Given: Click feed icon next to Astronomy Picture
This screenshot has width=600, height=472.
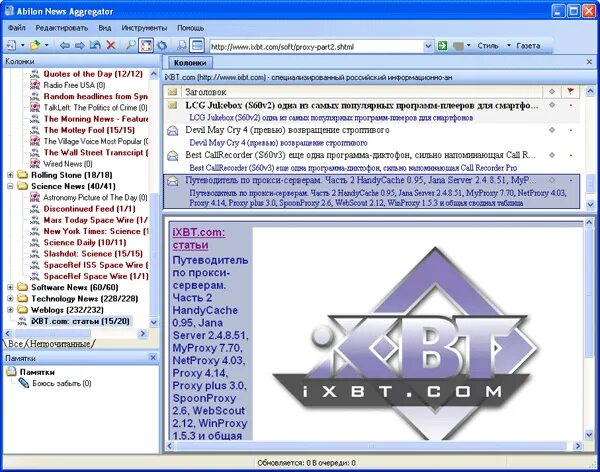Looking at the screenshot, I should tap(35, 198).
